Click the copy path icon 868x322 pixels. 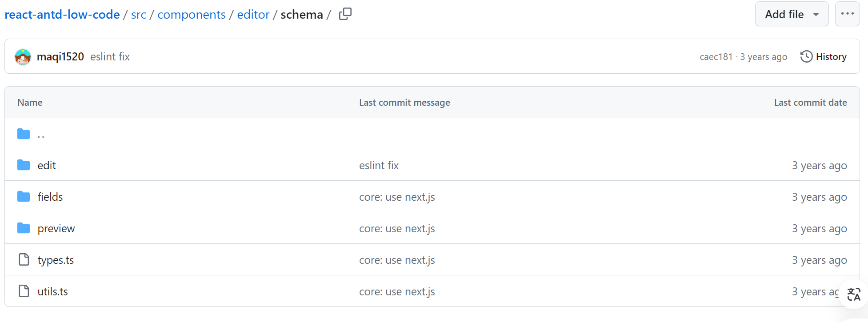click(345, 14)
